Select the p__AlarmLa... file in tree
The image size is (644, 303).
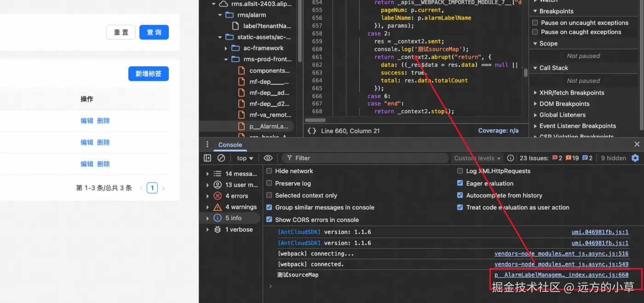[269, 126]
